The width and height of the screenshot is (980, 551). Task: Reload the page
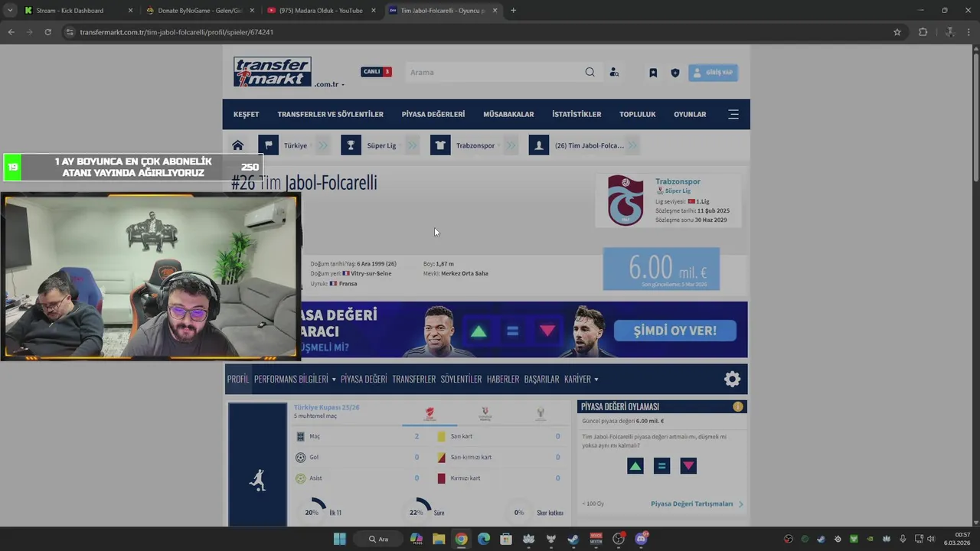click(47, 32)
